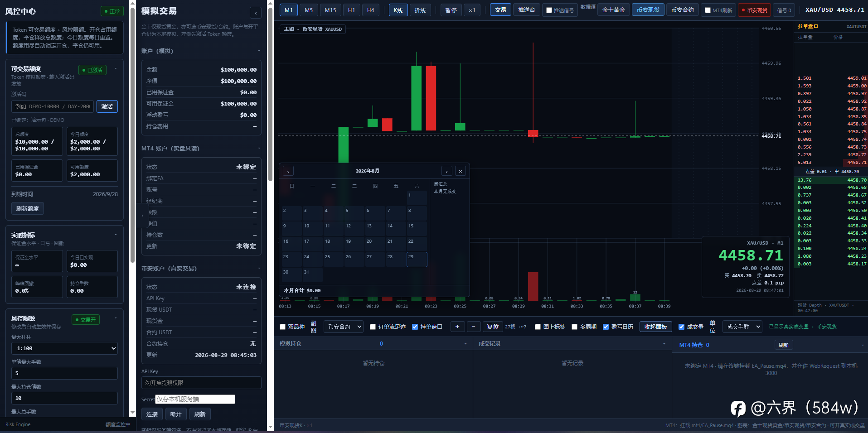
Task: Refresh MT4 持仓 with its 刷新 button
Action: [x=784, y=345]
